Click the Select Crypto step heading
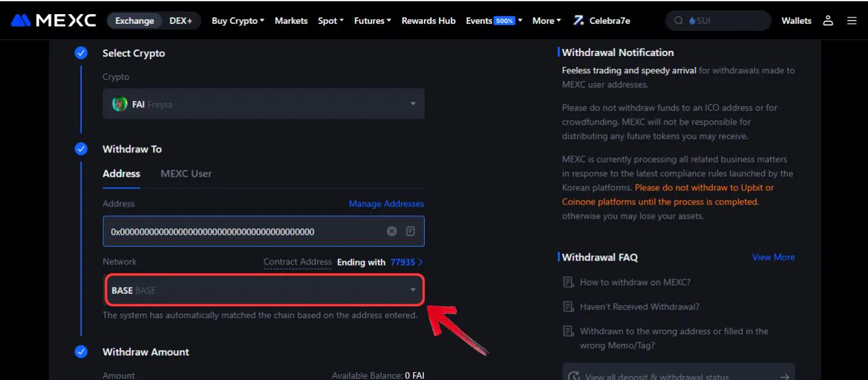Screen dimensions: 868x380 pyautogui.click(x=134, y=53)
